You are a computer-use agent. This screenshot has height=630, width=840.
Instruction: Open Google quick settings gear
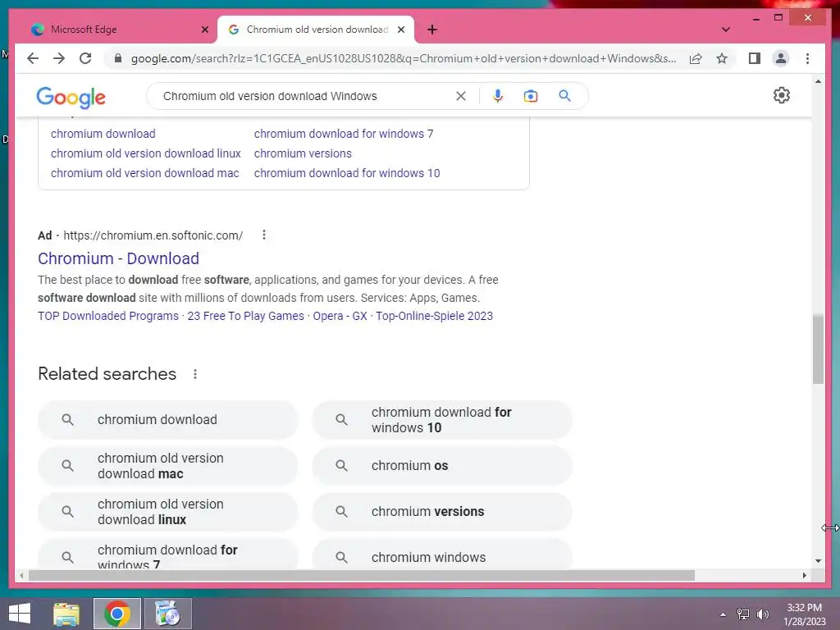coord(781,95)
